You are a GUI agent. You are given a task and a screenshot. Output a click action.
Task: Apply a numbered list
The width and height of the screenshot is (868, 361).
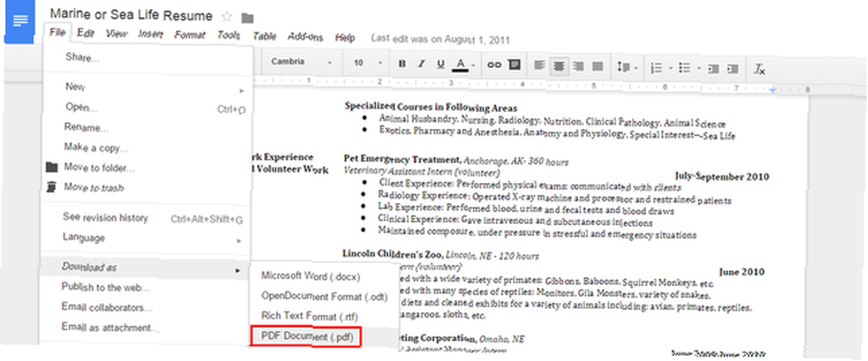click(656, 68)
